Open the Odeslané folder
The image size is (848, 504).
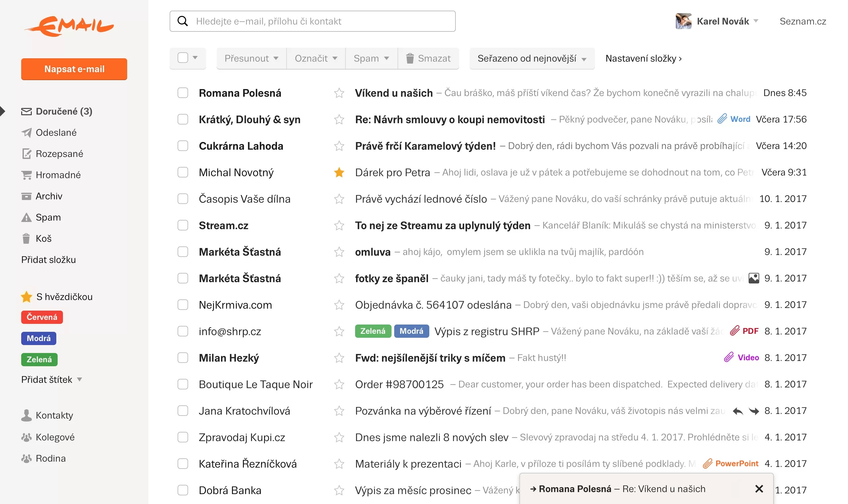(x=56, y=132)
